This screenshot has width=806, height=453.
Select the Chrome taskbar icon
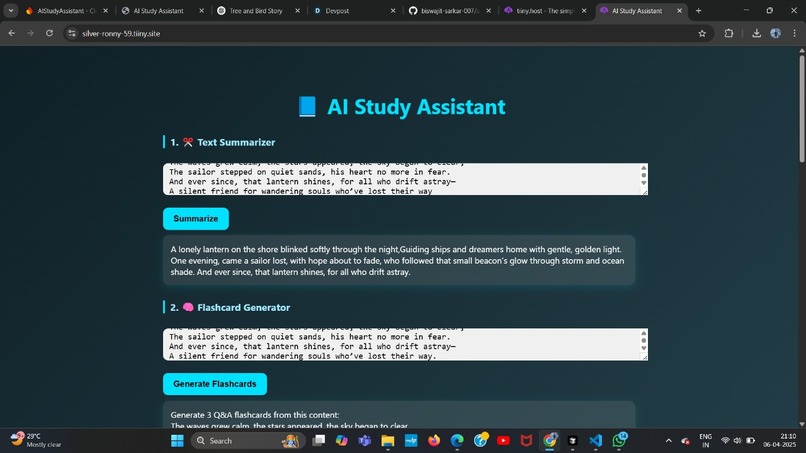(549, 441)
